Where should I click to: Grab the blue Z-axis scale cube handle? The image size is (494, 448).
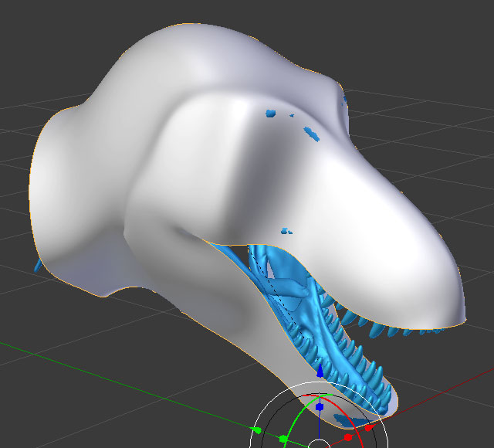320,407
